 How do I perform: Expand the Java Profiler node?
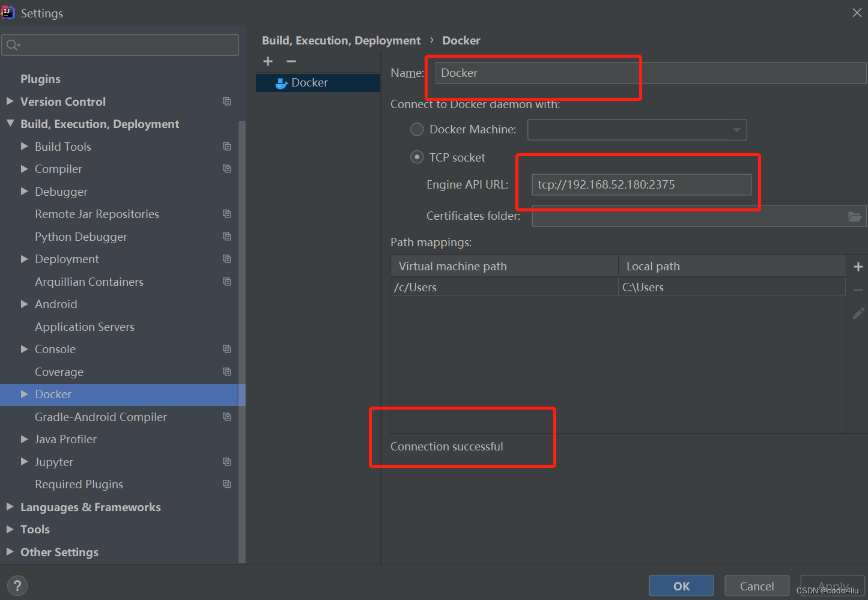click(x=25, y=439)
